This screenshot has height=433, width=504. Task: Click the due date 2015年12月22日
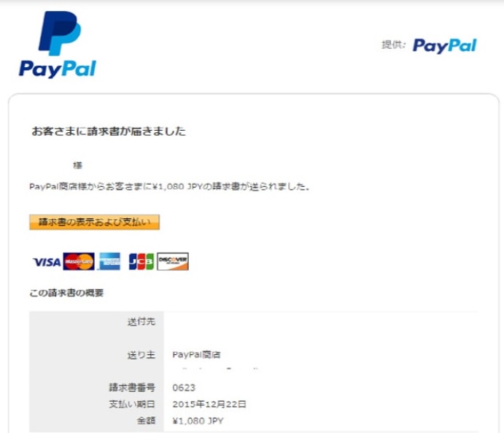pos(209,404)
